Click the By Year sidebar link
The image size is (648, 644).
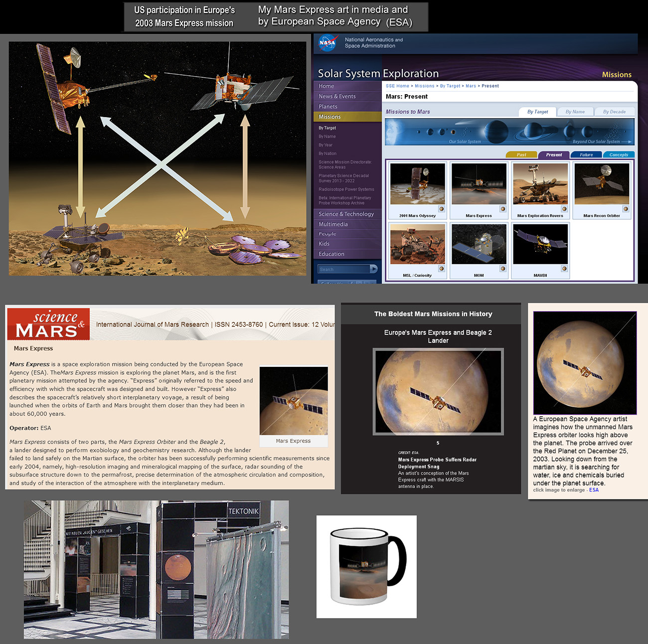click(x=325, y=145)
